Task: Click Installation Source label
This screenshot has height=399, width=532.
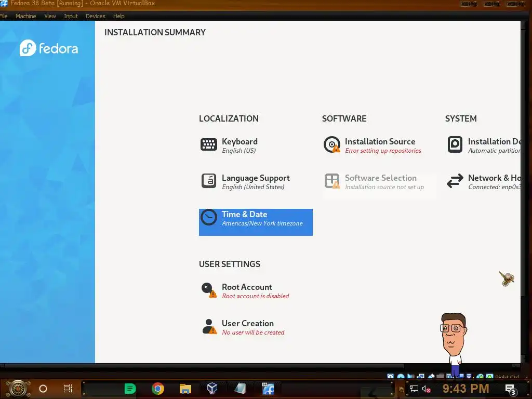Action: (380, 141)
